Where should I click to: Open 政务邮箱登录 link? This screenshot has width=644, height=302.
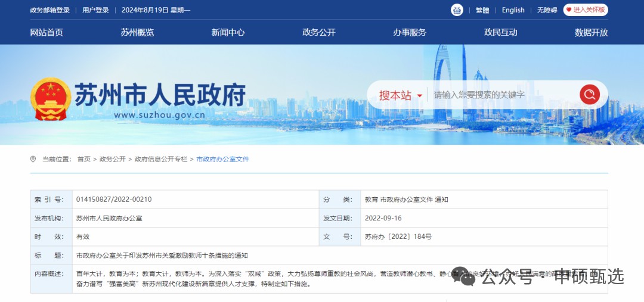coord(49,10)
